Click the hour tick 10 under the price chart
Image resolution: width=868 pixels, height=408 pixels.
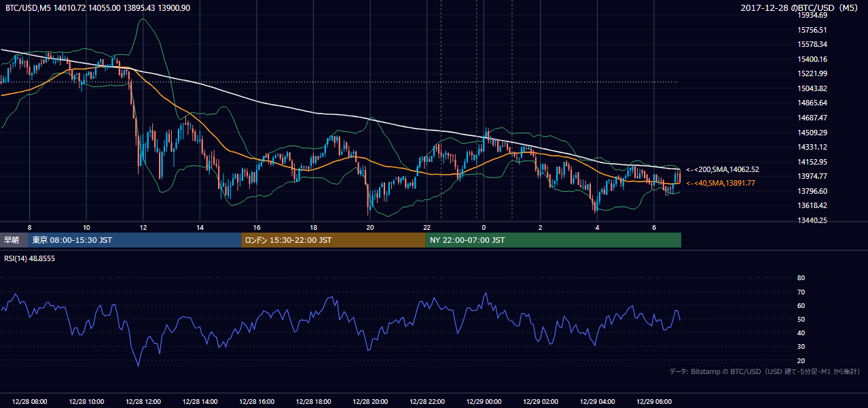(x=86, y=227)
